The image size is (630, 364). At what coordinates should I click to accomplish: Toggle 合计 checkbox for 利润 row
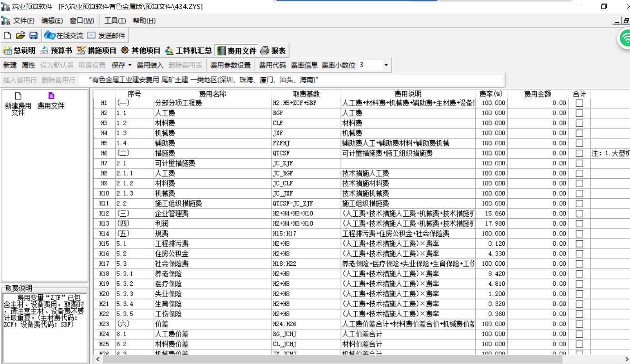click(580, 223)
